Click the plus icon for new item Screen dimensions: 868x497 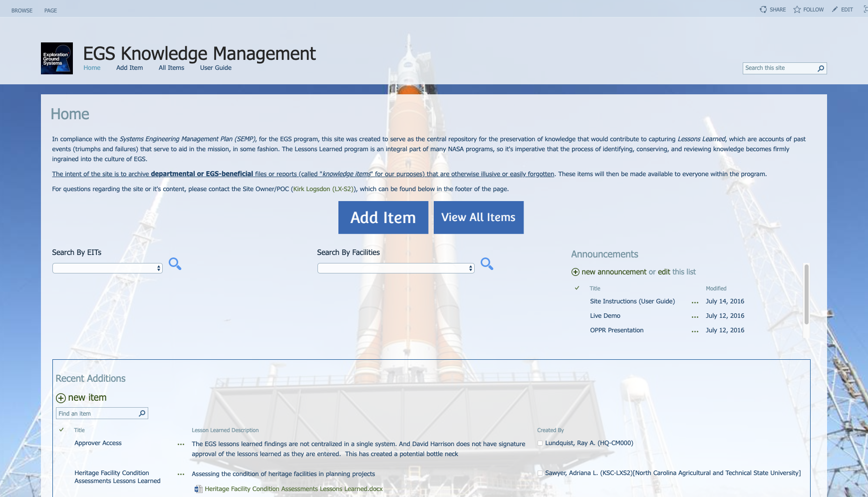(60, 398)
